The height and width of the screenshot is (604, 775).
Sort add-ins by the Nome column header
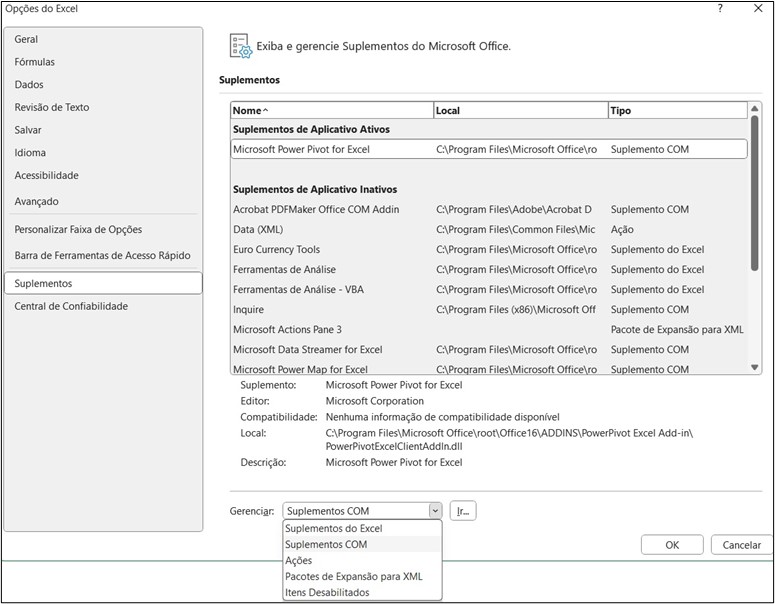[332, 110]
